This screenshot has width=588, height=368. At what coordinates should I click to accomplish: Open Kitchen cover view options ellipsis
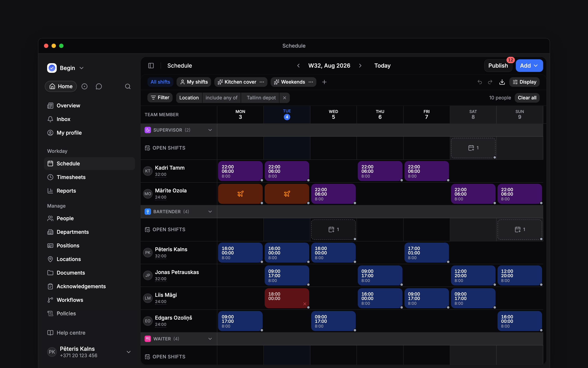click(x=262, y=82)
